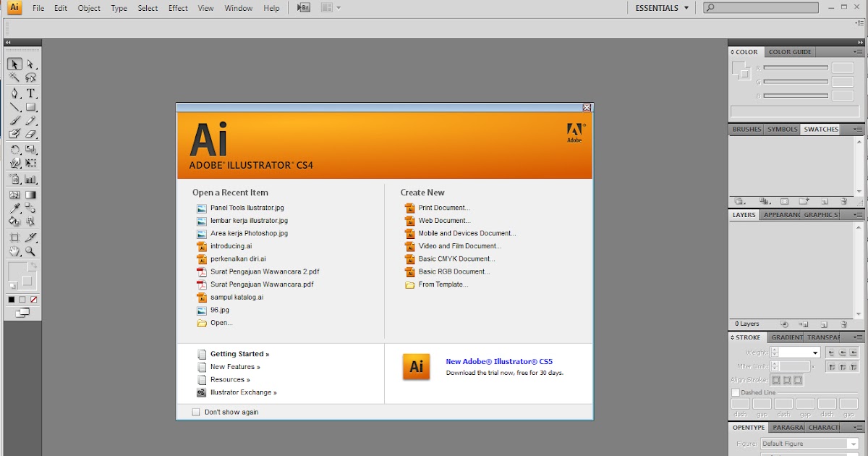Click the delete layer trash icon in Layers panel
The width and height of the screenshot is (868, 456).
(843, 324)
